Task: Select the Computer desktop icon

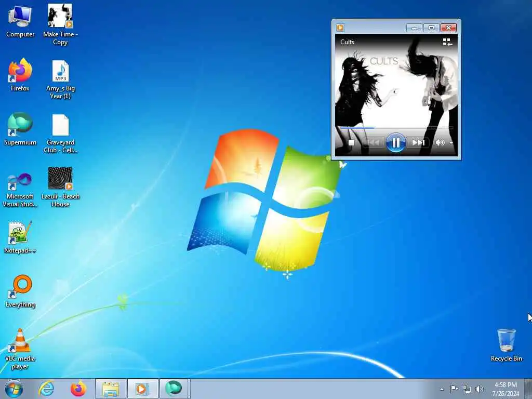Action: point(20,21)
